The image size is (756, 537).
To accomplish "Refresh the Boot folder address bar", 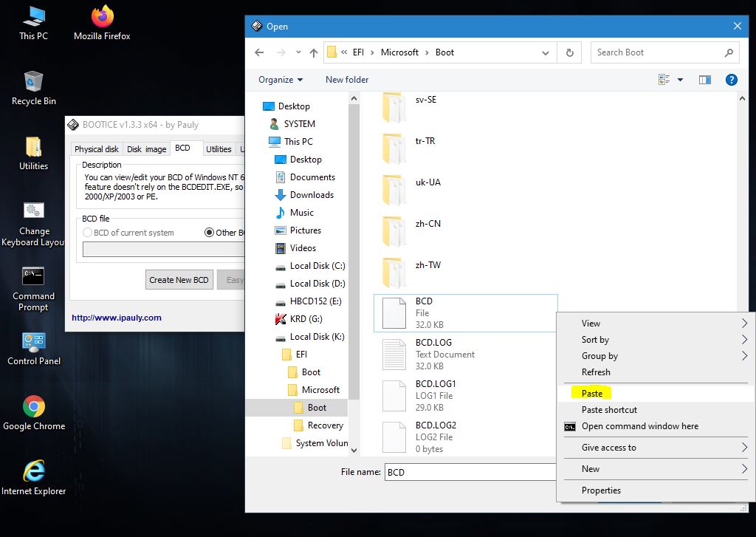I will (569, 52).
